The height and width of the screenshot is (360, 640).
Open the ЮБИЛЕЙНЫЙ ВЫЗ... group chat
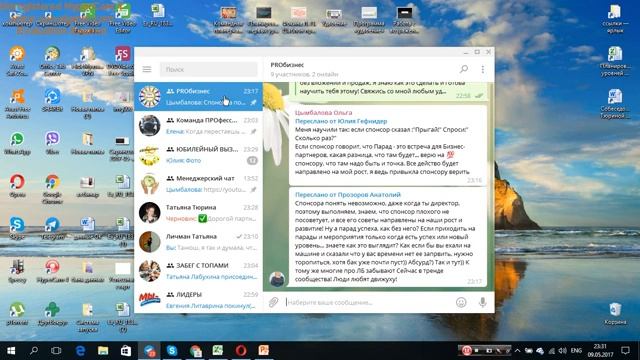click(198, 154)
